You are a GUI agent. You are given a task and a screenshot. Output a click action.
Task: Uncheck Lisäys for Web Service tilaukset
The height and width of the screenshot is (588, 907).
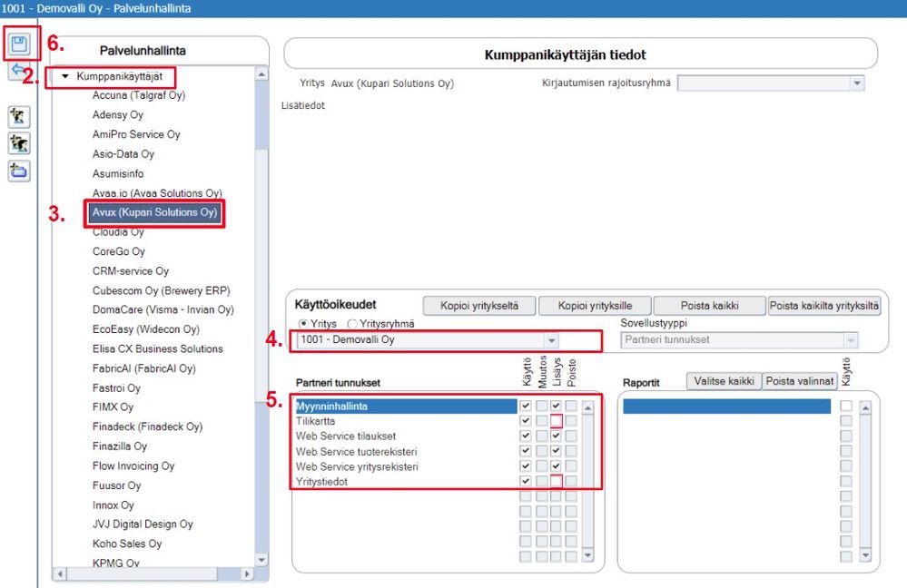click(556, 436)
